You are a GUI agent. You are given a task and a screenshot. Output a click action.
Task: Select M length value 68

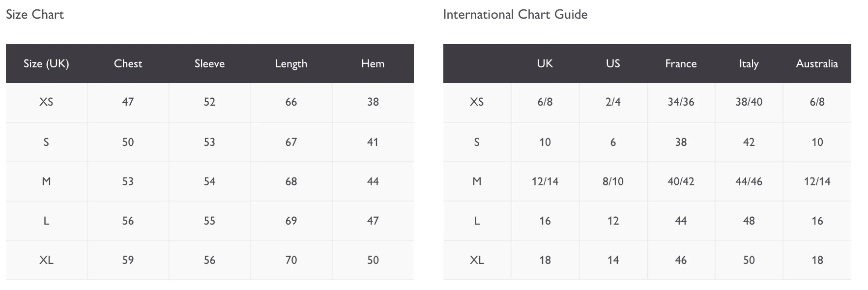291,181
